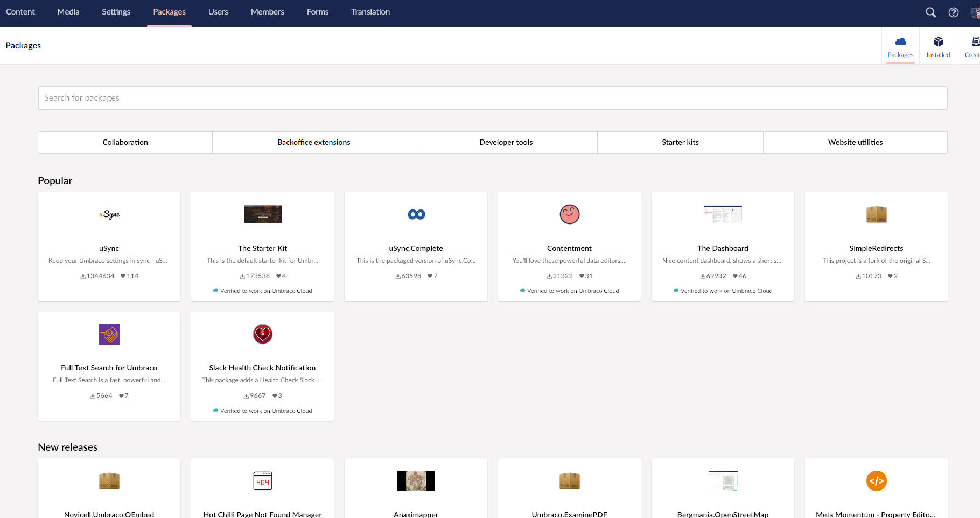Click the Meta Momentum orange code icon
980x518 pixels.
(876, 481)
